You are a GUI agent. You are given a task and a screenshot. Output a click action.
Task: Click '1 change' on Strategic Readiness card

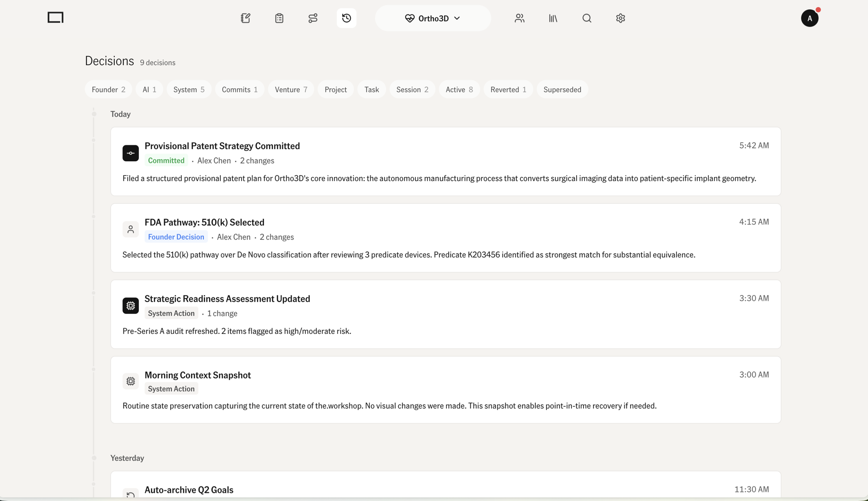tap(222, 313)
